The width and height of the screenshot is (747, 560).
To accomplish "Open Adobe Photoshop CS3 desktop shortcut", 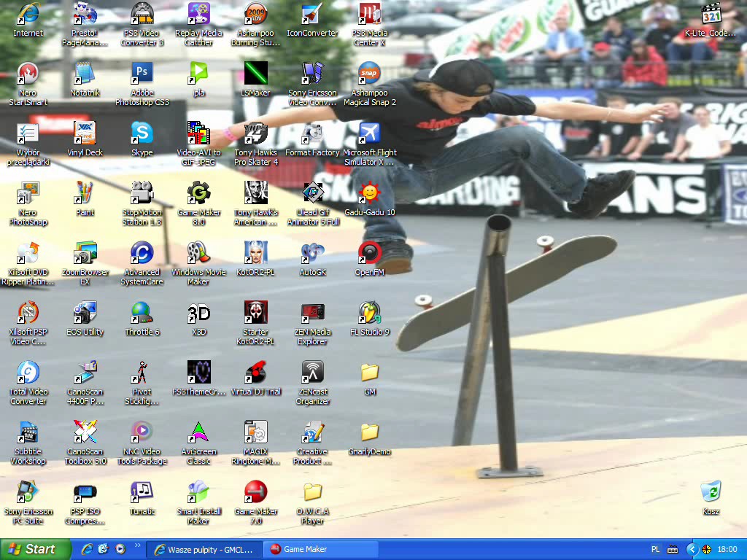I will click(142, 73).
